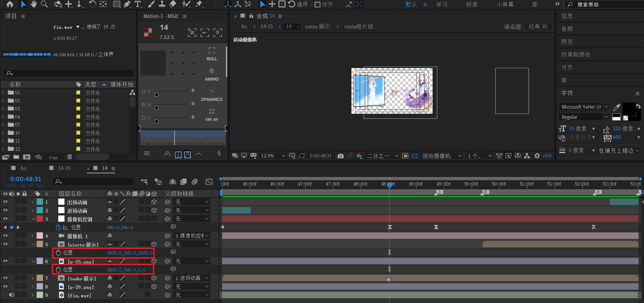Open the 活动摄像机 view dropdown
The height and width of the screenshot is (303, 644).
[x=441, y=156]
